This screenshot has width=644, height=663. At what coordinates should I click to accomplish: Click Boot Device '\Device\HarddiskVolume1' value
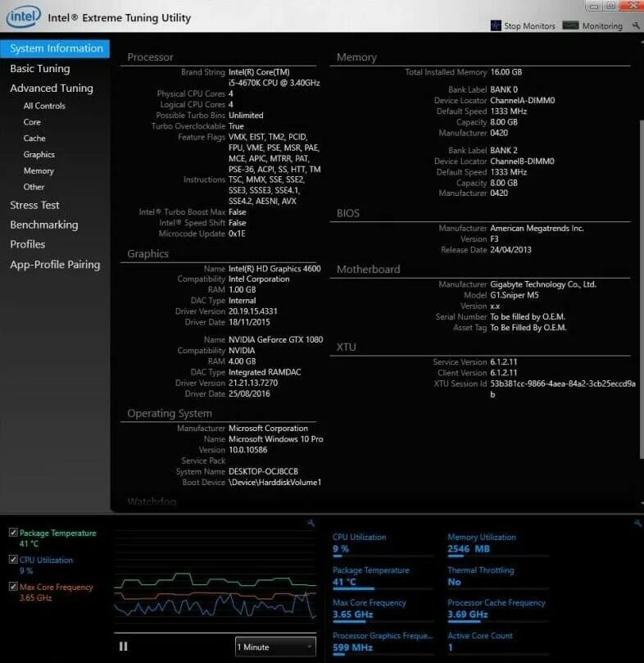point(274,483)
